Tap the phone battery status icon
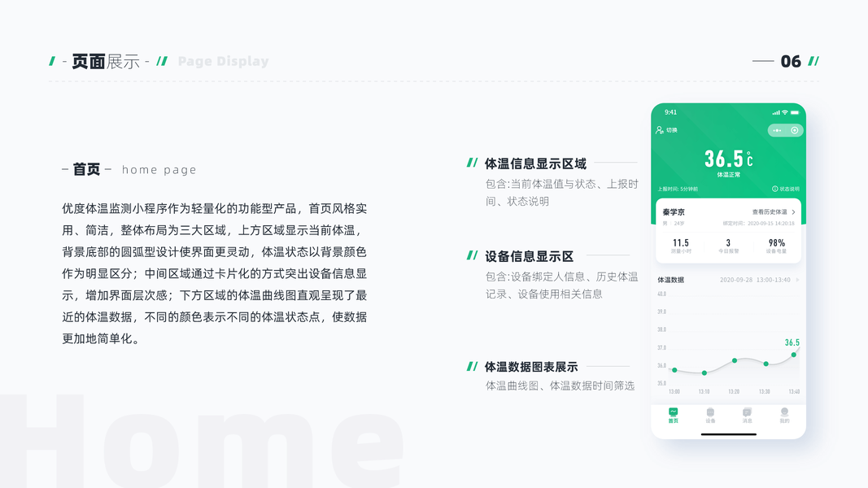Image resolution: width=868 pixels, height=488 pixels. click(x=795, y=112)
